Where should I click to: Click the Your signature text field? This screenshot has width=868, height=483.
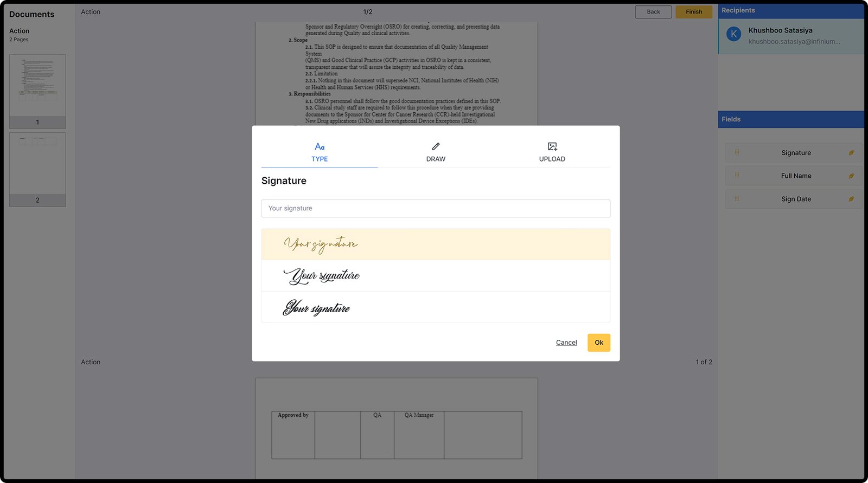pos(436,209)
